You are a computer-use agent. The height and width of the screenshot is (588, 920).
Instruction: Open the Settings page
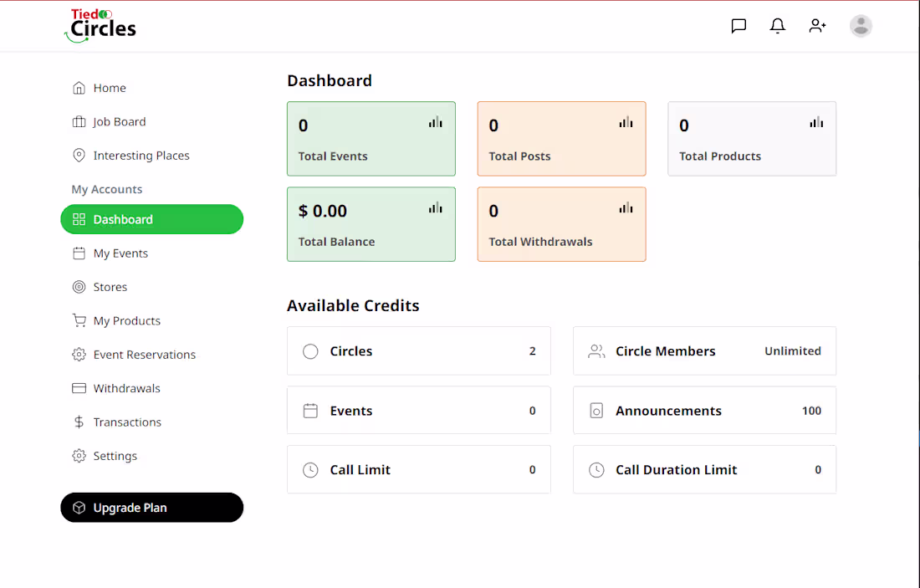tap(115, 455)
